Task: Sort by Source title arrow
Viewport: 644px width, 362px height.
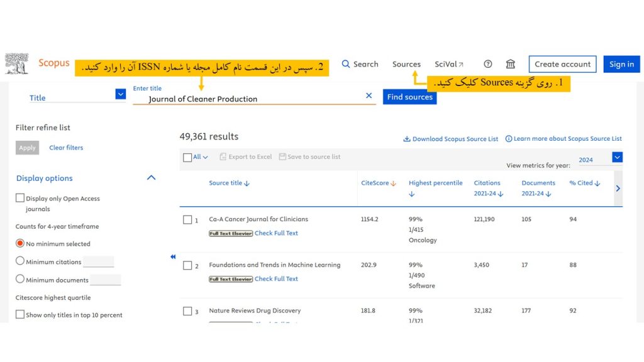Action: pos(247,184)
